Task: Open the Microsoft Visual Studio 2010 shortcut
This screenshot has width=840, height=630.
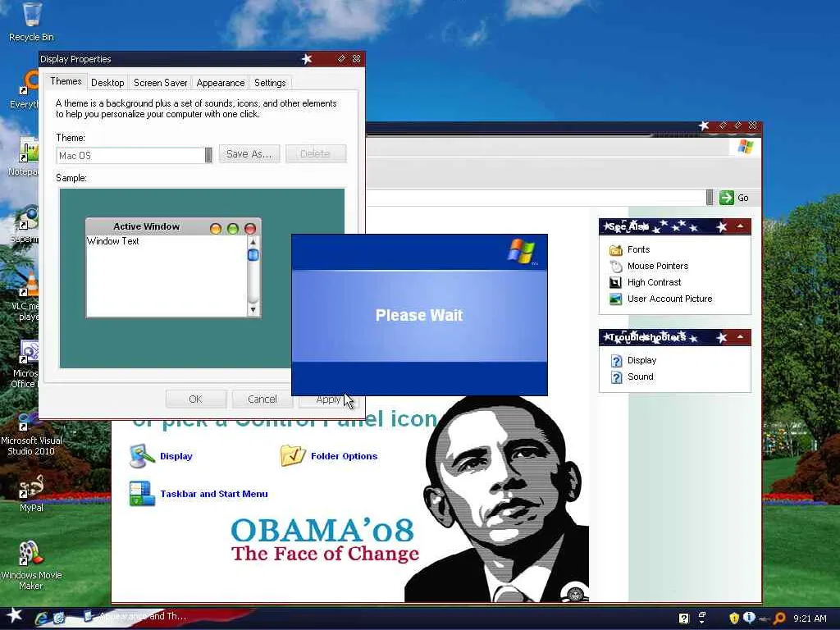Action: tap(31, 434)
